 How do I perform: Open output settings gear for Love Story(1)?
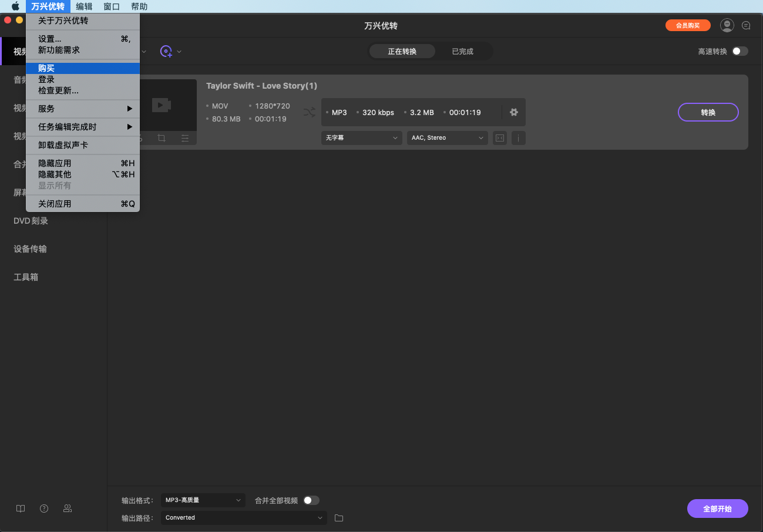click(x=514, y=112)
